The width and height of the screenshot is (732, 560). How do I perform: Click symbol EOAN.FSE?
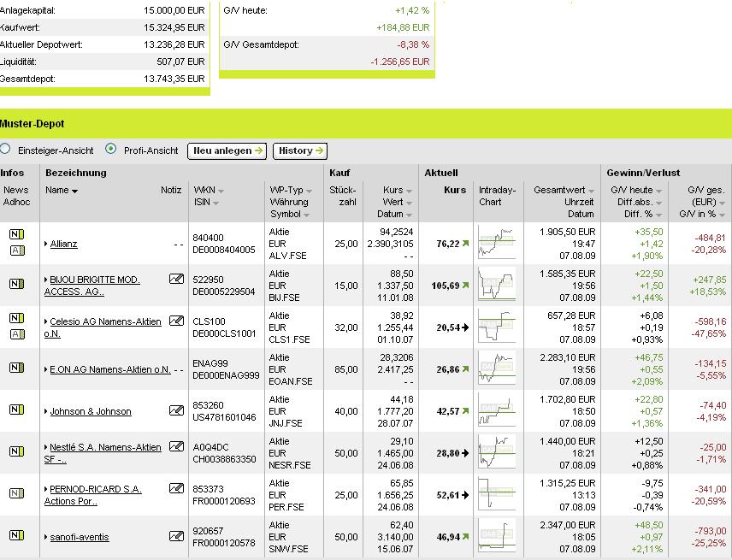(x=291, y=381)
